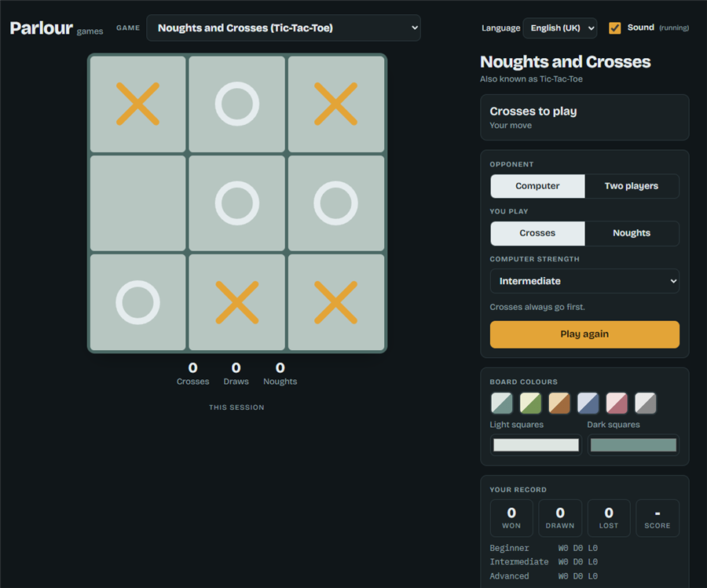Click the Crosses session score

(193, 374)
